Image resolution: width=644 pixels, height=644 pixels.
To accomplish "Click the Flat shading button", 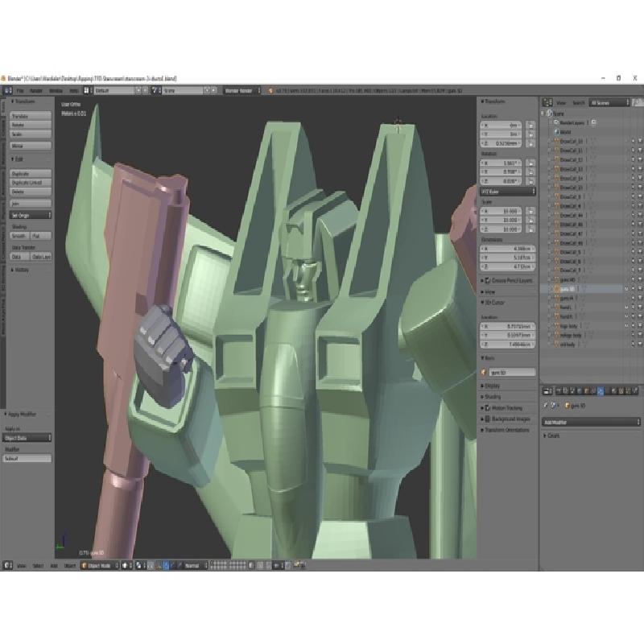I will click(x=41, y=236).
